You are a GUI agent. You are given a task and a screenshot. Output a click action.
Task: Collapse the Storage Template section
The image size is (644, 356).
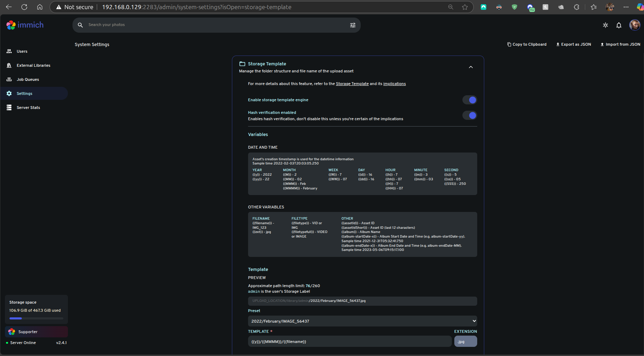(471, 67)
